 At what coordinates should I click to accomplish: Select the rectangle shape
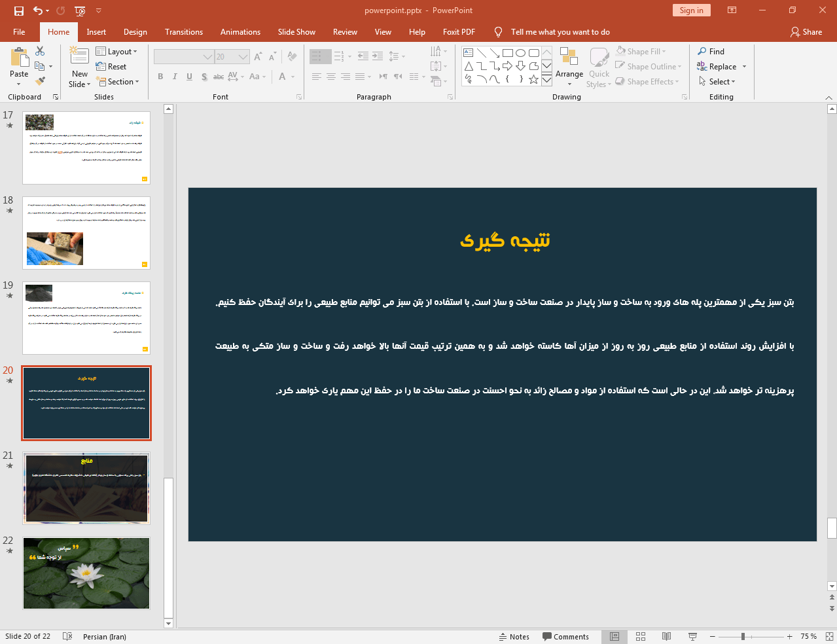(x=508, y=53)
